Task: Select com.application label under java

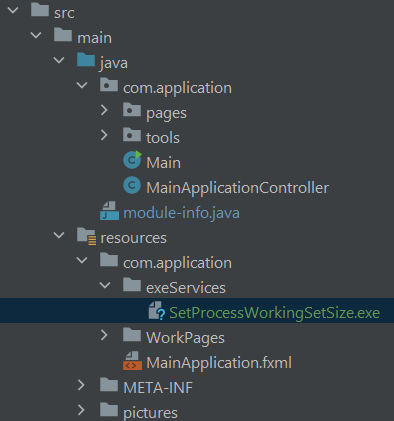Action: 177,88
